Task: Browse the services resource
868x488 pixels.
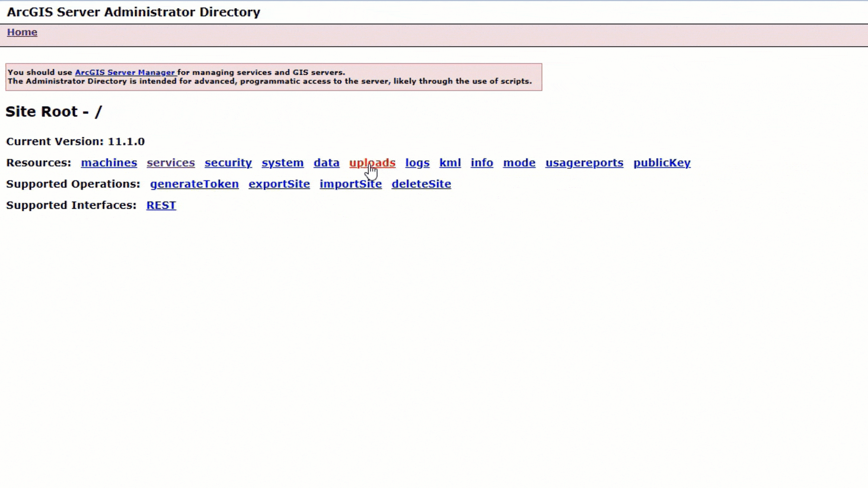Action: [170, 163]
